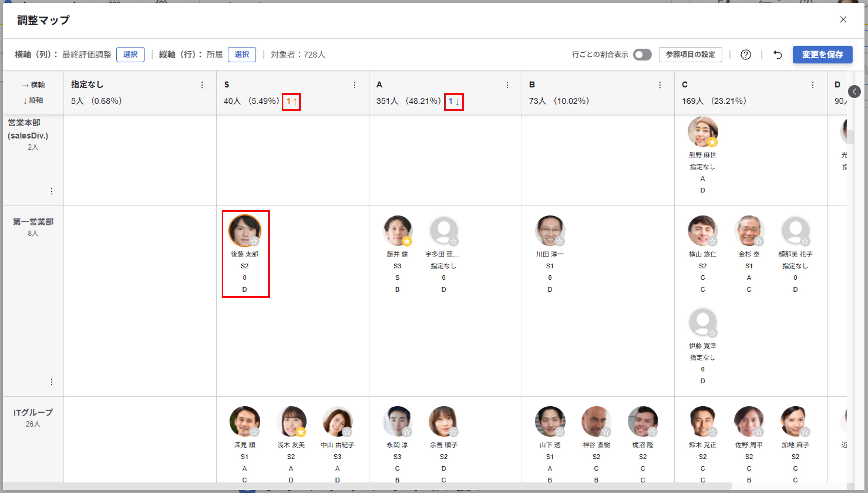Viewport: 868px width, 493px height.
Task: Click 選択 button for vertical axis
Action: 242,55
